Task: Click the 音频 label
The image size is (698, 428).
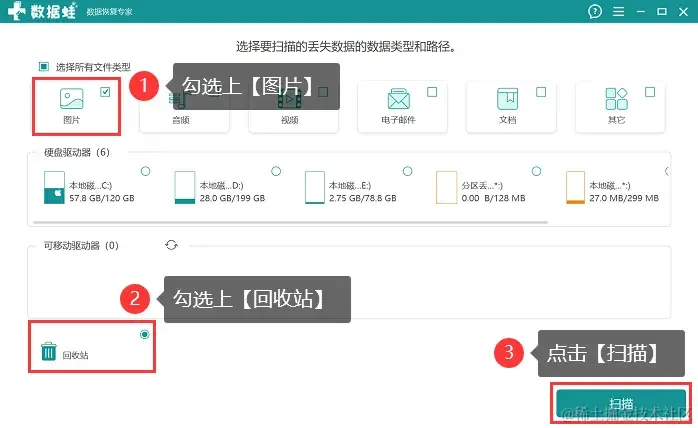Action: tap(181, 120)
